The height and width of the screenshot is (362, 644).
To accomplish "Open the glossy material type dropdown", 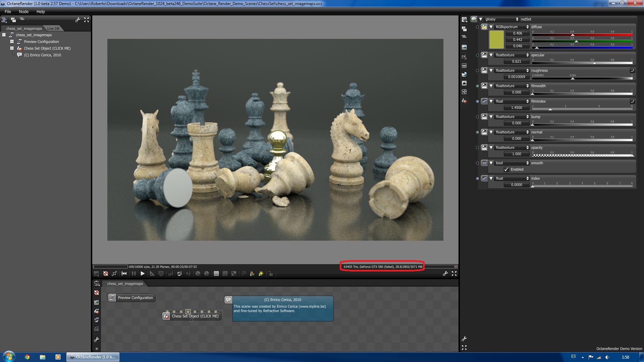I will [x=501, y=19].
